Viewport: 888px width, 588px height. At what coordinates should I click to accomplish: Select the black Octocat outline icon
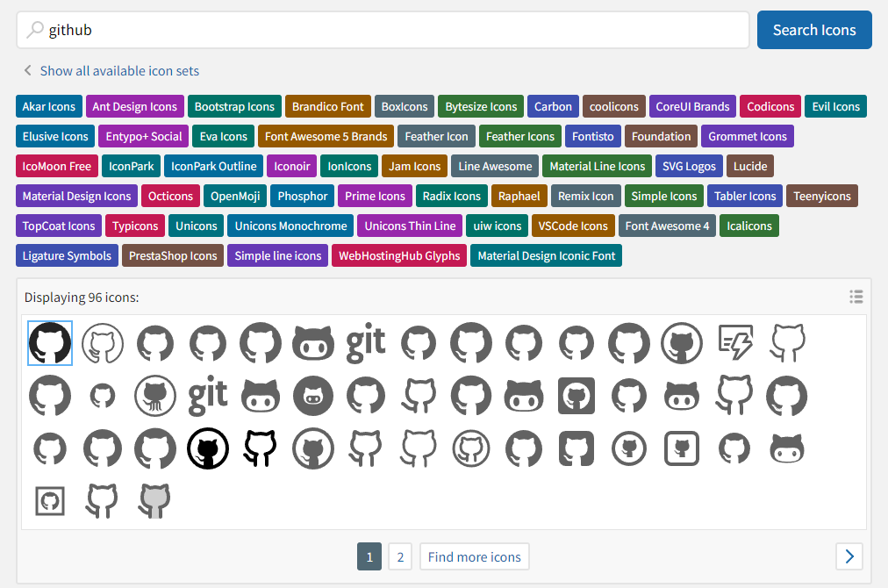261,448
